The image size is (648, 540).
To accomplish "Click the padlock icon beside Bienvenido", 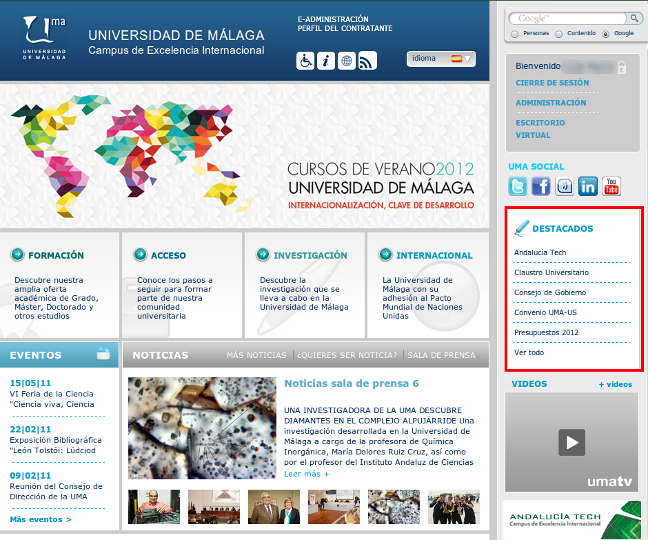I will pos(622,67).
